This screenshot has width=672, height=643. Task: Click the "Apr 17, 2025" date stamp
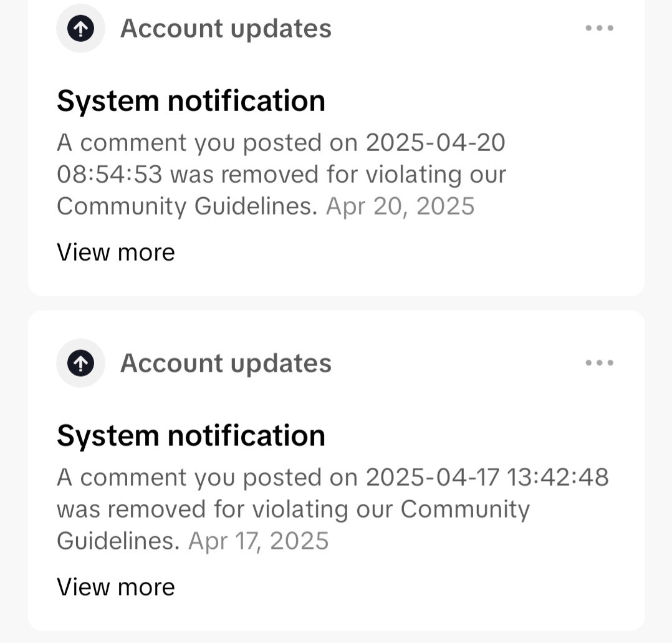(258, 541)
